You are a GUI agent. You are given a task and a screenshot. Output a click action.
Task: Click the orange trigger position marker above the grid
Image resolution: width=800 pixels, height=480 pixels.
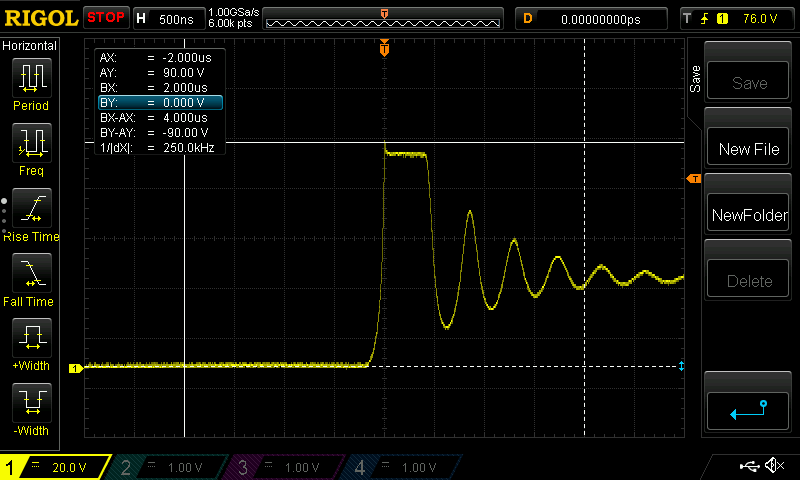[x=384, y=48]
